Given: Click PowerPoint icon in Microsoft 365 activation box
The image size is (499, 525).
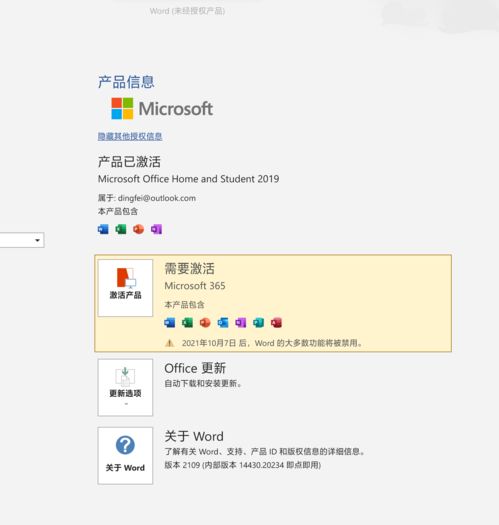Looking at the screenshot, I should (205, 323).
